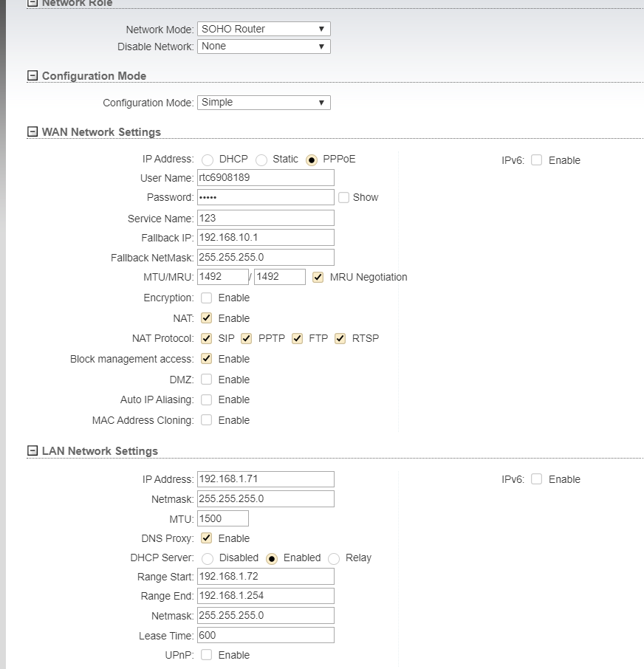Screen dimensions: 644x669
Task: Click the Fallback NetMask field
Action: coord(265,257)
